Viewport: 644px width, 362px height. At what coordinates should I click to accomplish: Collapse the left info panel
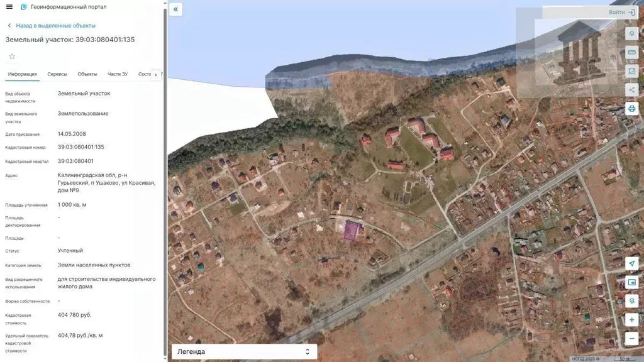[x=175, y=9]
